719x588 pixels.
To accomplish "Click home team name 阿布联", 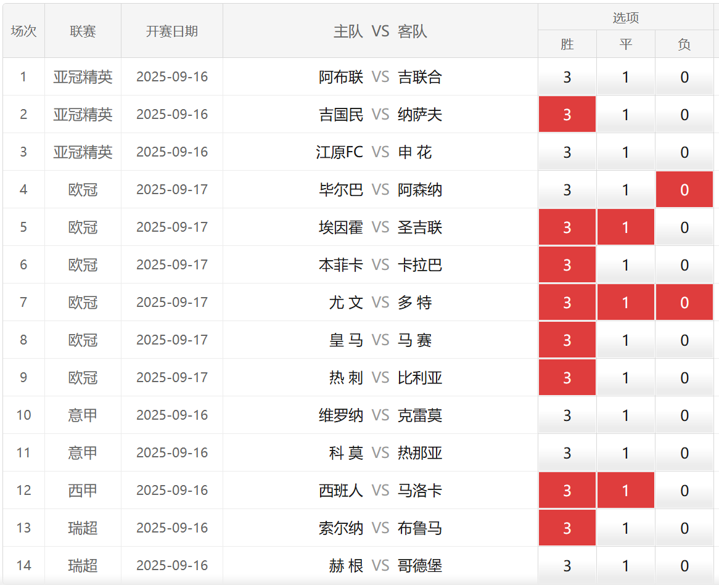I will point(341,77).
